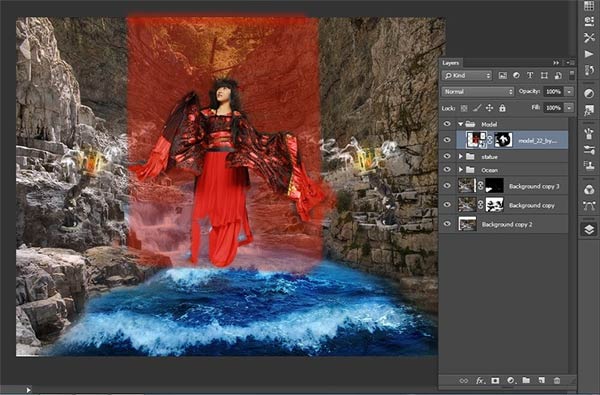Open the Styles panel fx icon
Viewport: 600px width, 395px height.
(x=589, y=111)
